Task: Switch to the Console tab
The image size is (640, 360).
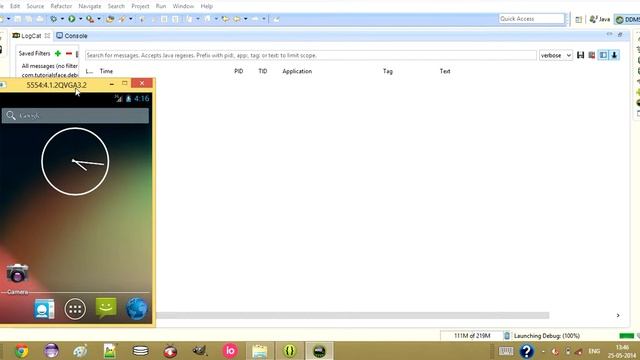Action: point(72,36)
